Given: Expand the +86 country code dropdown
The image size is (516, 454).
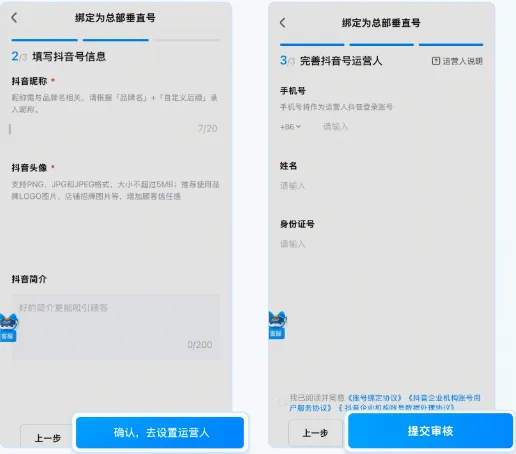Looking at the screenshot, I should tap(291, 127).
